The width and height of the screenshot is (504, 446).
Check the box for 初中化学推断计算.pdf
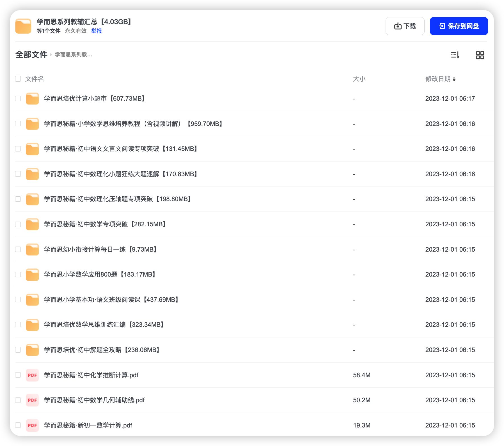tap(18, 375)
